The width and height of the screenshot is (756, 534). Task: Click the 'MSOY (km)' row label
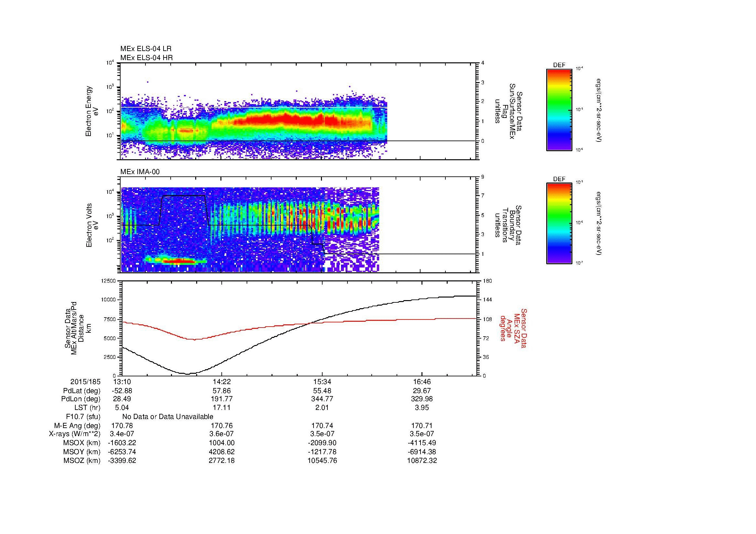point(82,452)
